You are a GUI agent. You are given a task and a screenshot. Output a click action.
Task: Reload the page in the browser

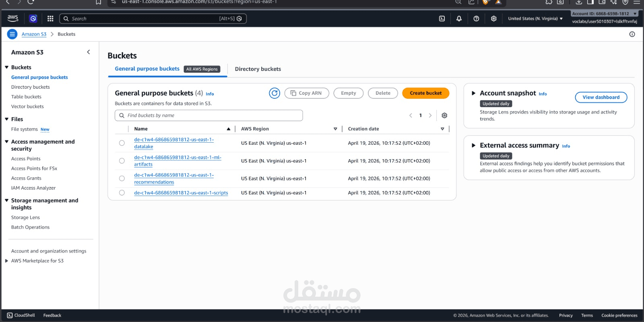coord(31,2)
